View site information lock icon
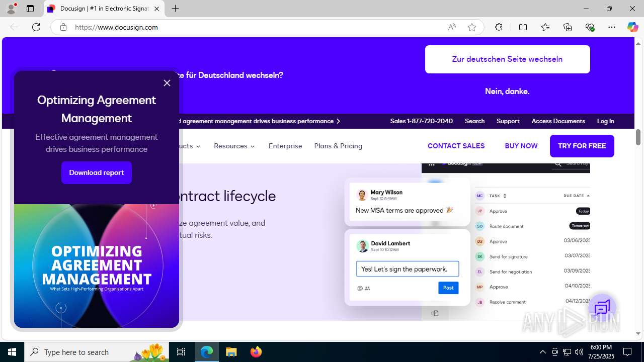 click(63, 27)
